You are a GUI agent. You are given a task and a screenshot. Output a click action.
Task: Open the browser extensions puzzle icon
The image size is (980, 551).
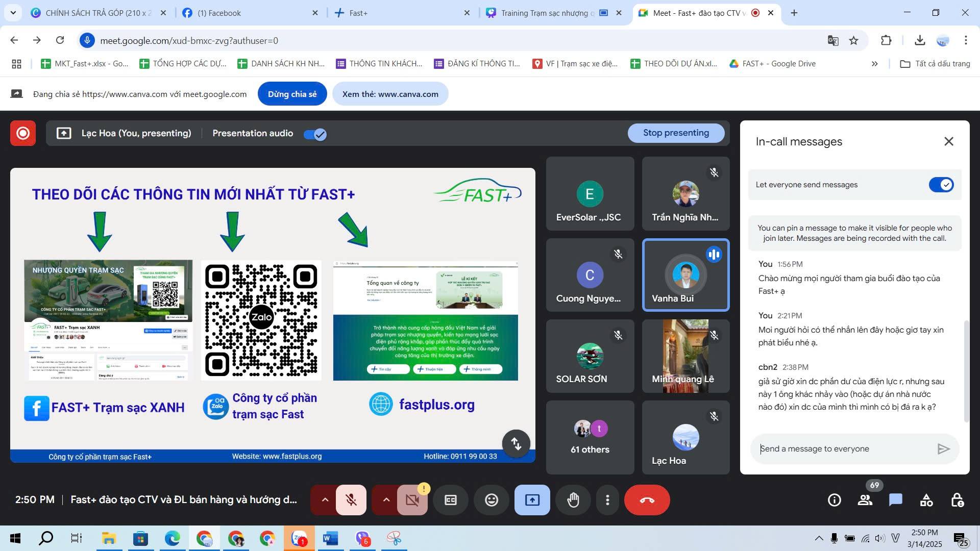tap(886, 40)
